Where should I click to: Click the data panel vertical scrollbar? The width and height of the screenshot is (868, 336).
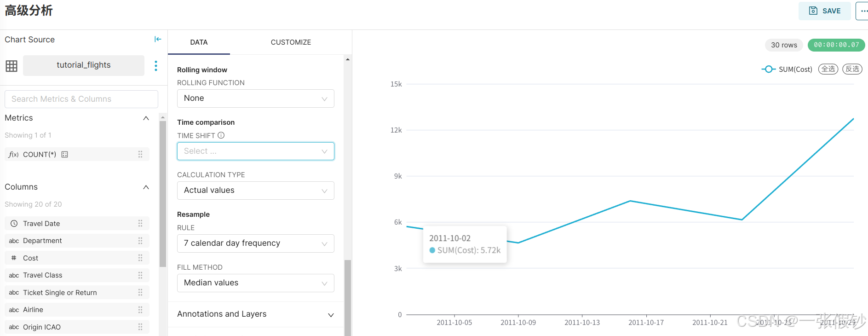click(x=348, y=295)
